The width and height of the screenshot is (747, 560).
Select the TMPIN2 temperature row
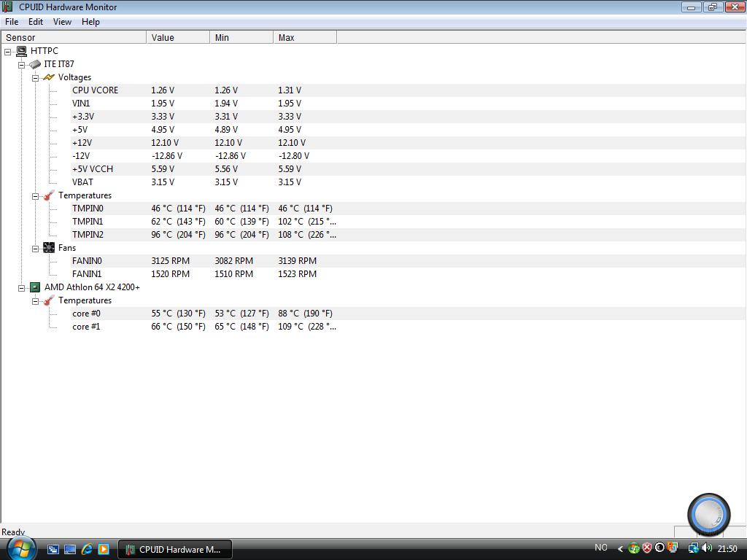[88, 235]
